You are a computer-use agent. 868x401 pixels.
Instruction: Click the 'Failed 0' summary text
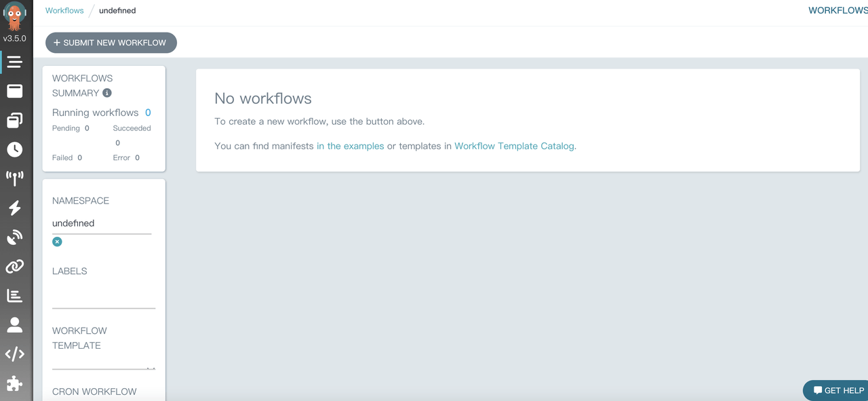(x=67, y=157)
